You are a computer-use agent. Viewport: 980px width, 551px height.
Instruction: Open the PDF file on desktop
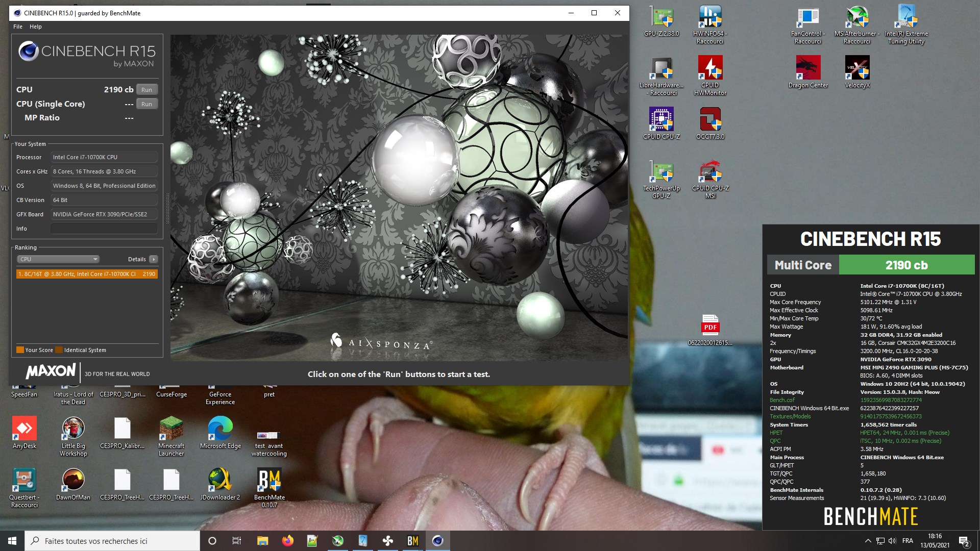(710, 330)
